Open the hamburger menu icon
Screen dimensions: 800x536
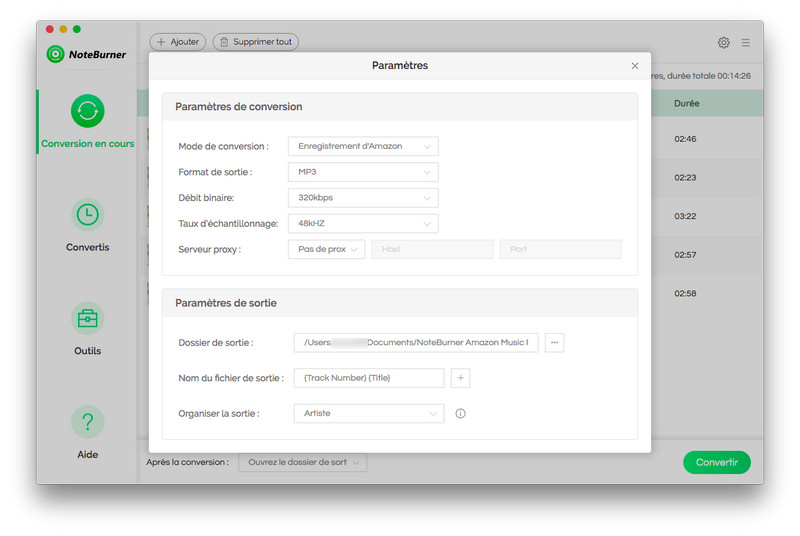click(745, 43)
